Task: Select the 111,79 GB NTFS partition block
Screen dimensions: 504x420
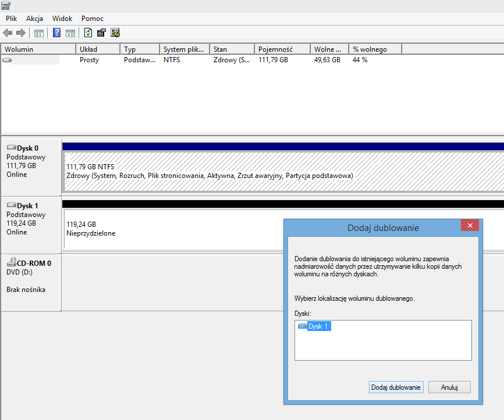Action: (x=284, y=172)
